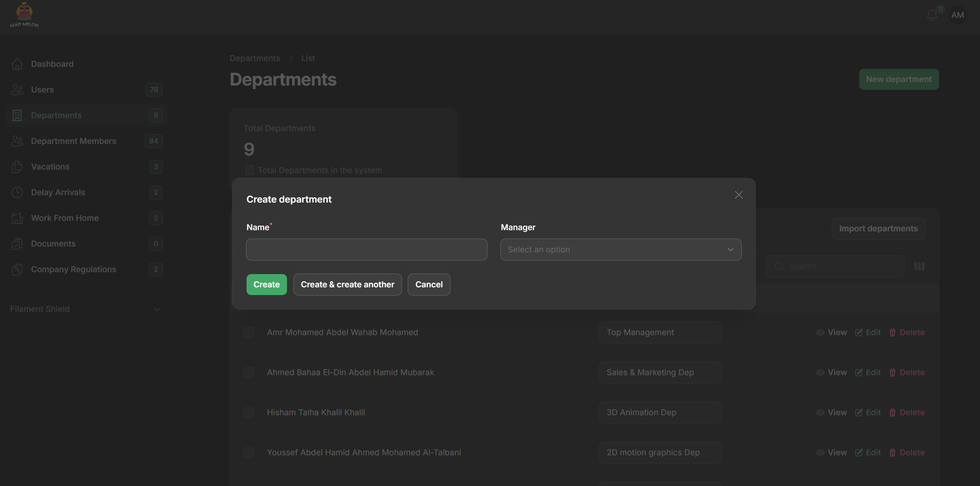Open the Department Members page
The image size is (980, 486).
(73, 141)
